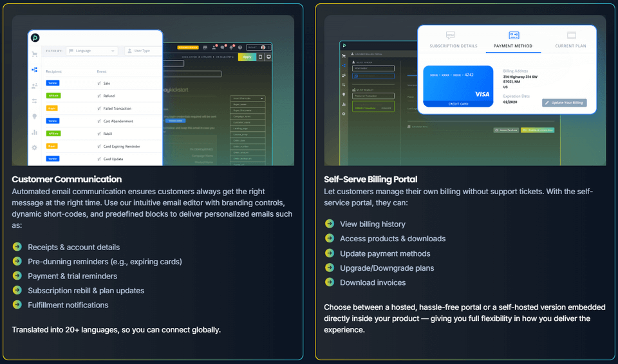
Task: Click the cart icon in the billing portal sidebar
Action: [x=344, y=56]
